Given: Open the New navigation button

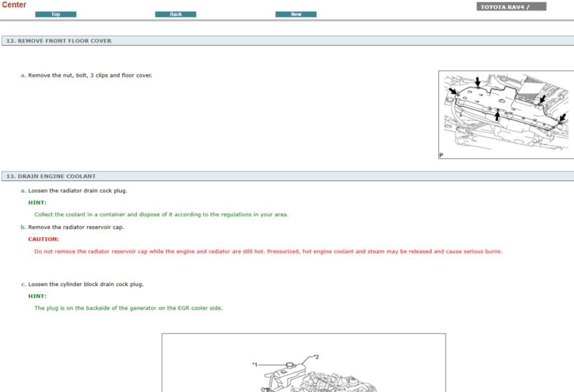Looking at the screenshot, I should 296,15.
